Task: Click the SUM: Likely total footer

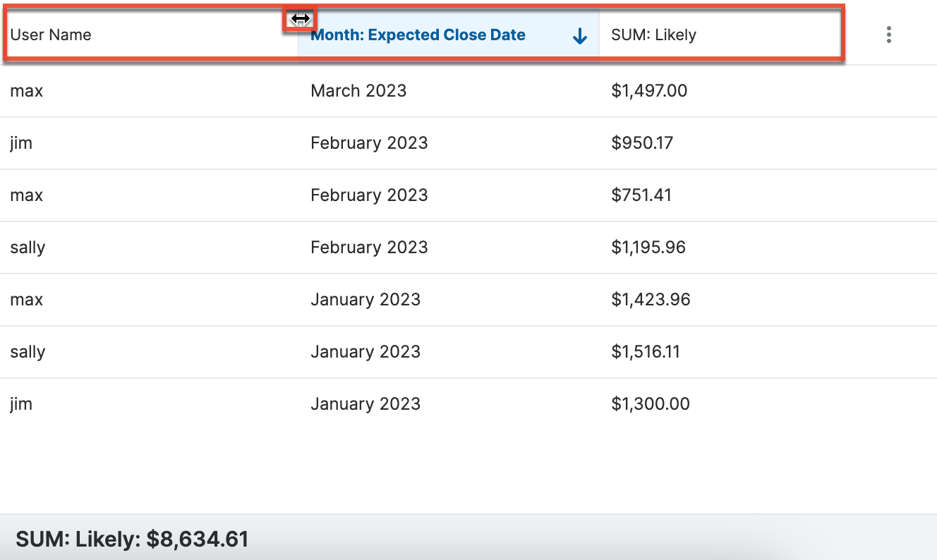Action: click(x=132, y=540)
